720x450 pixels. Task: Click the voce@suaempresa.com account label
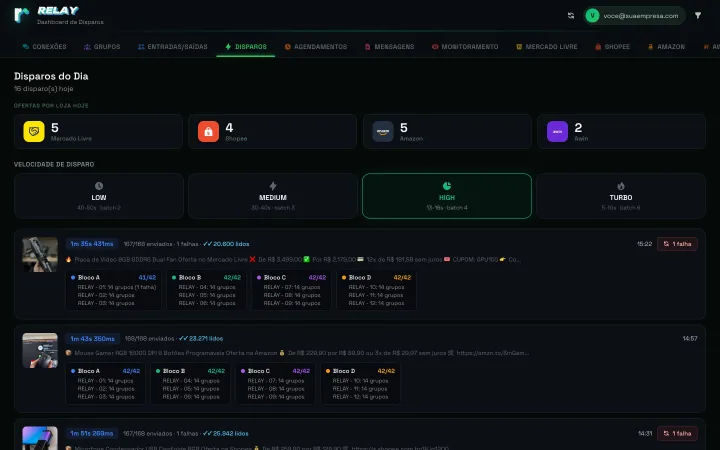pyautogui.click(x=641, y=16)
